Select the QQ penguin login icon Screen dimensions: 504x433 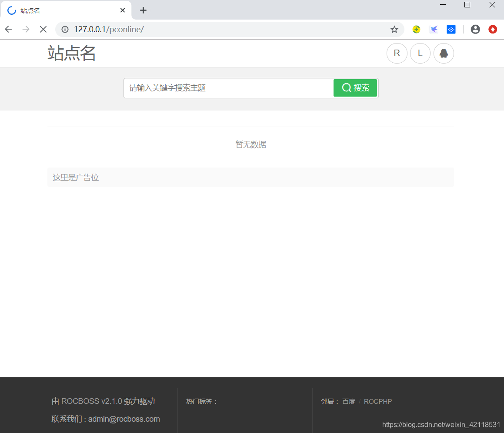(444, 53)
